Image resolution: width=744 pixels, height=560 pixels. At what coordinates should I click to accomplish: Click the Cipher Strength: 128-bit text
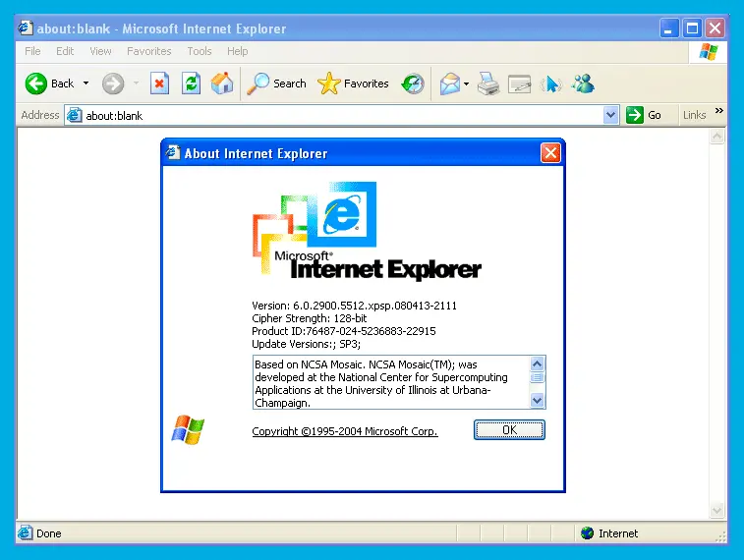click(x=309, y=318)
